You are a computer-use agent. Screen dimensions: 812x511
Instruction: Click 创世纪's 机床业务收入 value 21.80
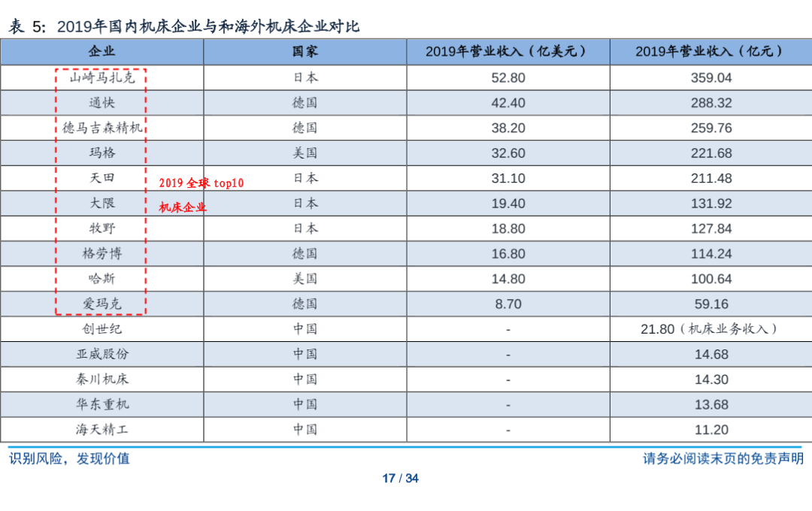pos(710,329)
